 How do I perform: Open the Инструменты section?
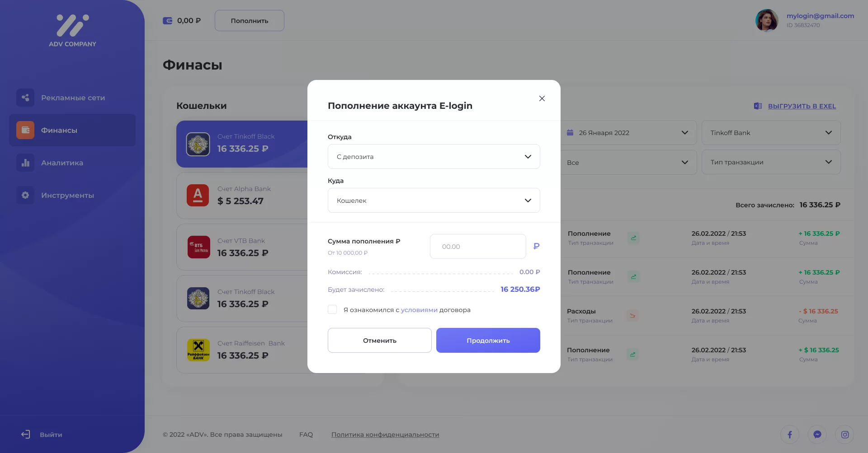(72, 195)
